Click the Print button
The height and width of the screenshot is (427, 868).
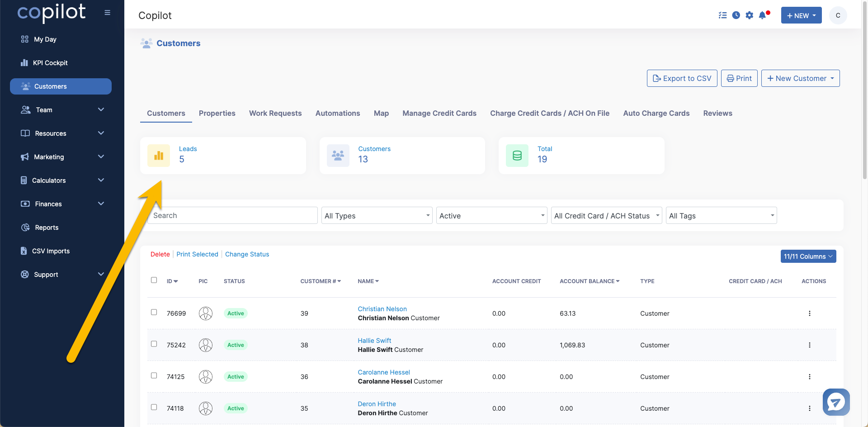739,78
